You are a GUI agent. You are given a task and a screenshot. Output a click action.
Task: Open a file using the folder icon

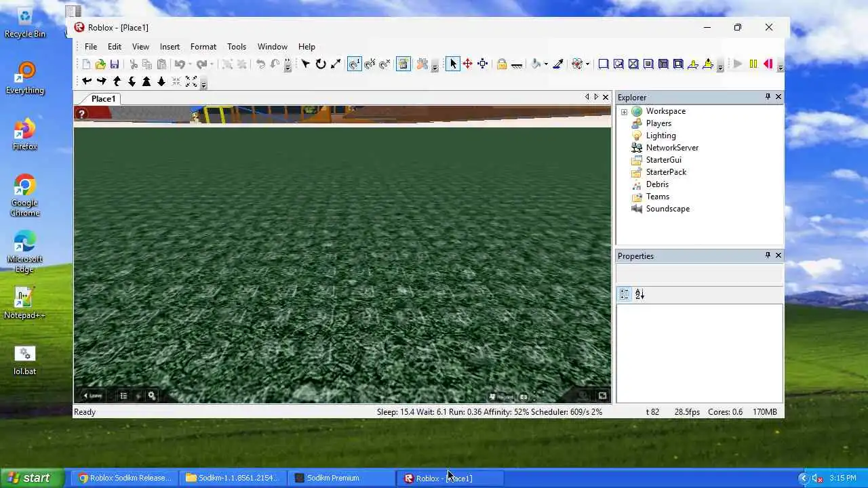coord(100,64)
